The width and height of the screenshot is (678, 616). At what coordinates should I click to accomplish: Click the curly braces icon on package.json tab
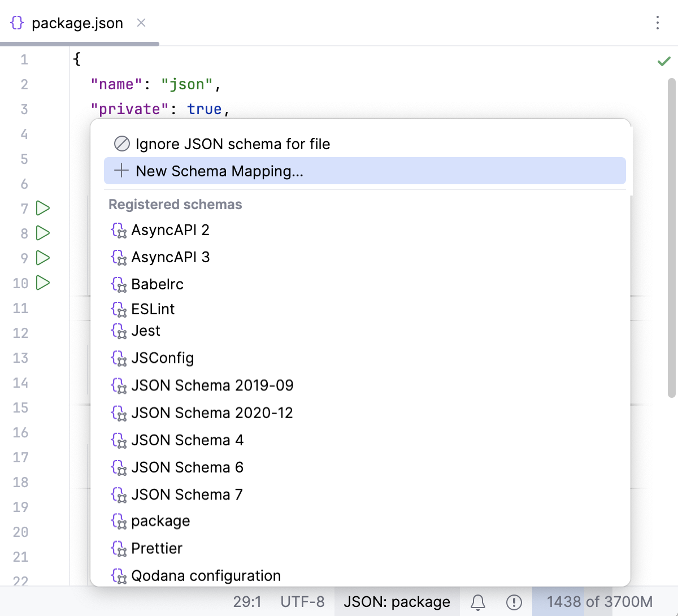pyautogui.click(x=17, y=23)
